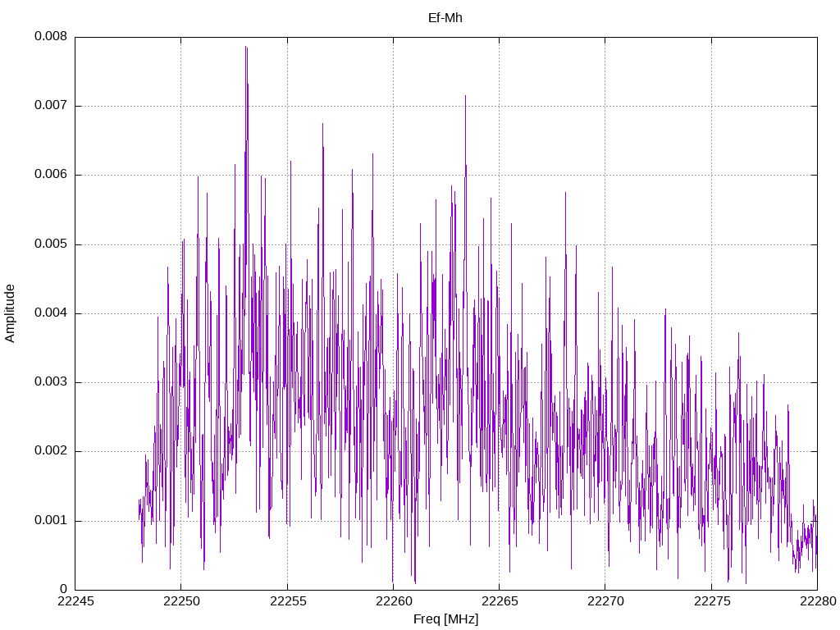Click the x-axis tick label 22260

394,601
